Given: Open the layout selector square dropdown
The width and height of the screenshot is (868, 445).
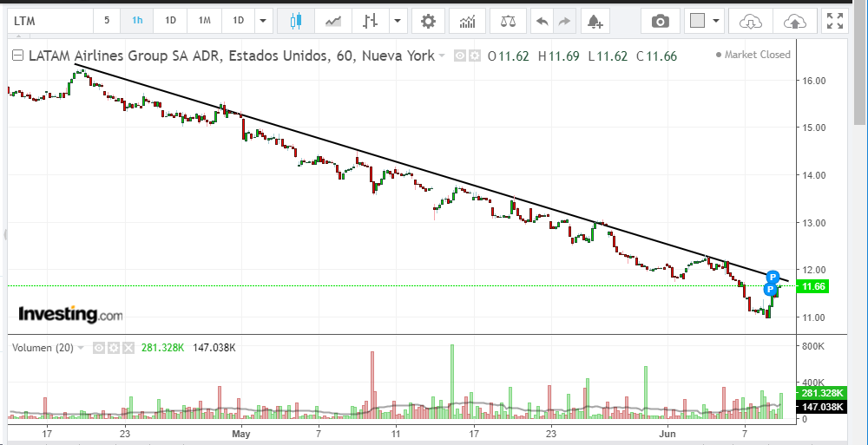Looking at the screenshot, I should (x=704, y=22).
